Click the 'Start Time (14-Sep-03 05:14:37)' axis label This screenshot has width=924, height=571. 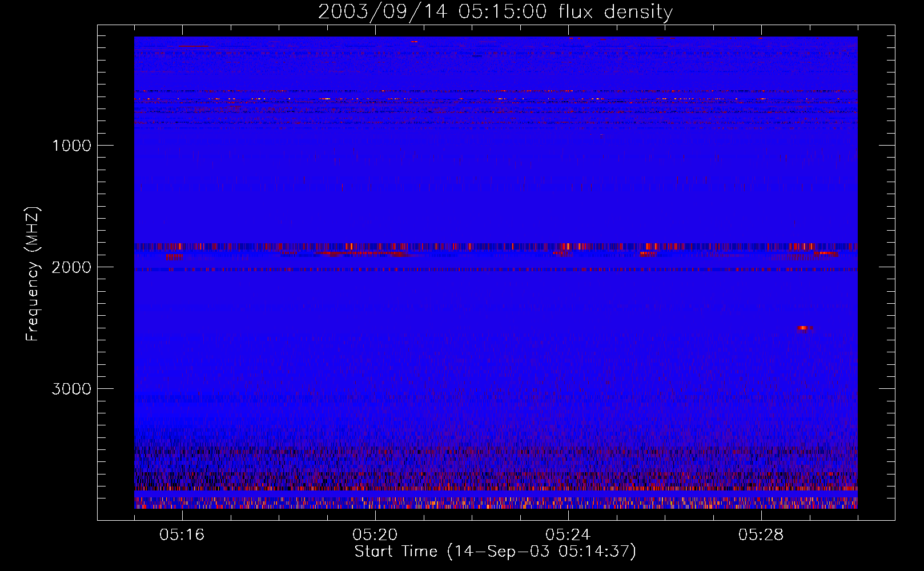coord(495,552)
